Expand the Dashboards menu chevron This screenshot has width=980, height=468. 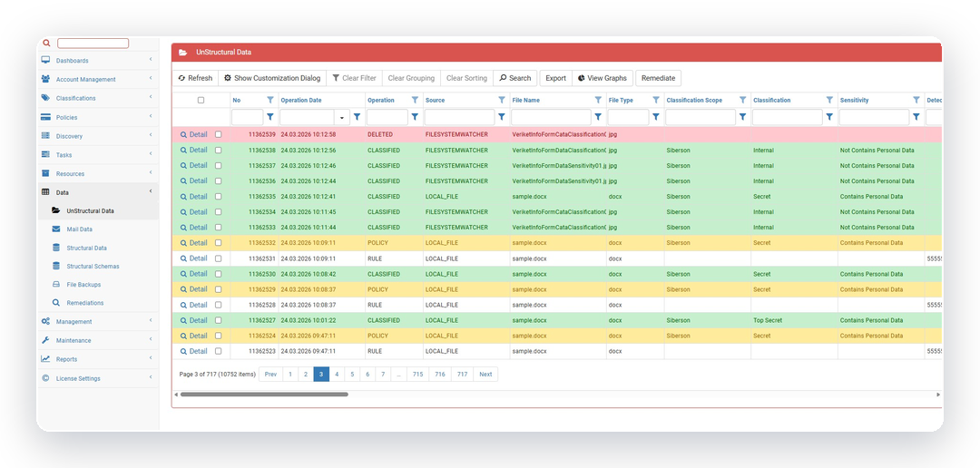(x=151, y=60)
